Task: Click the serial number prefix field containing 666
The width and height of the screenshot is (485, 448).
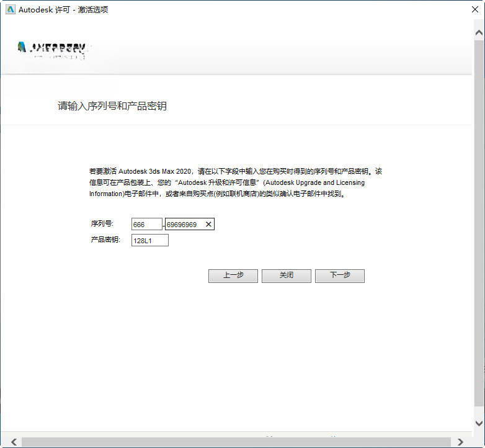Action: tap(147, 224)
